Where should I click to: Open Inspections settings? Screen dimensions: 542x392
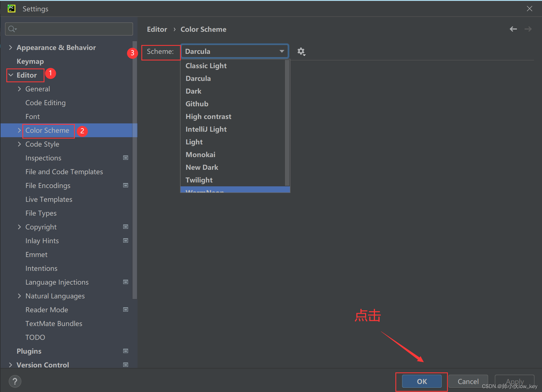[x=43, y=158]
